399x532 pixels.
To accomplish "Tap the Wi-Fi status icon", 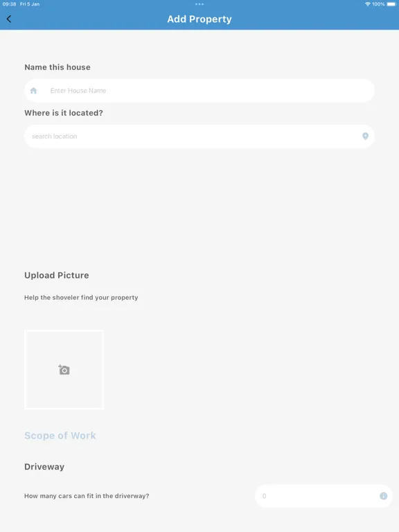I will click(367, 4).
